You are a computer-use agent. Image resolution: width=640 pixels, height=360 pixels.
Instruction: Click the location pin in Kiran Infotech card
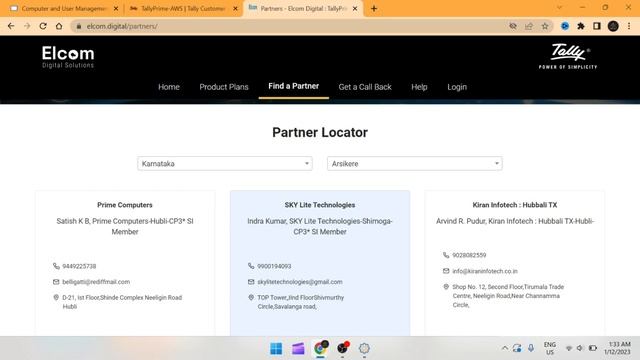[x=446, y=287]
